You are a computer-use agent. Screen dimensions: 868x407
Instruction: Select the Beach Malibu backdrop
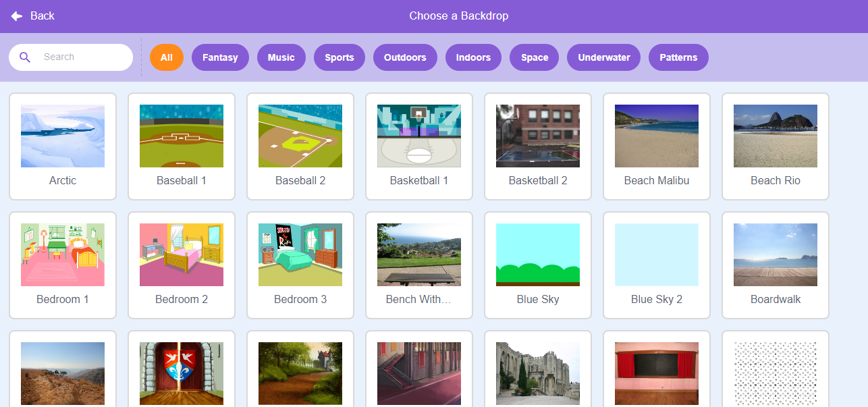pos(657,146)
